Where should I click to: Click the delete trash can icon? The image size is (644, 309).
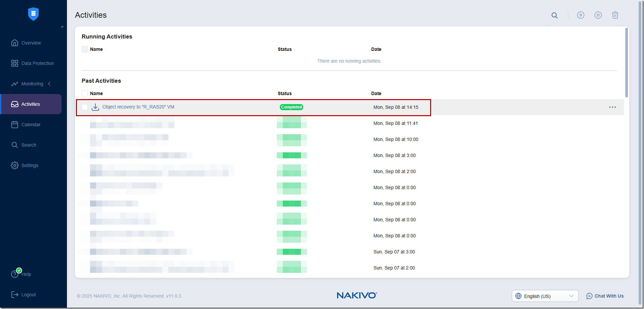[x=615, y=15]
